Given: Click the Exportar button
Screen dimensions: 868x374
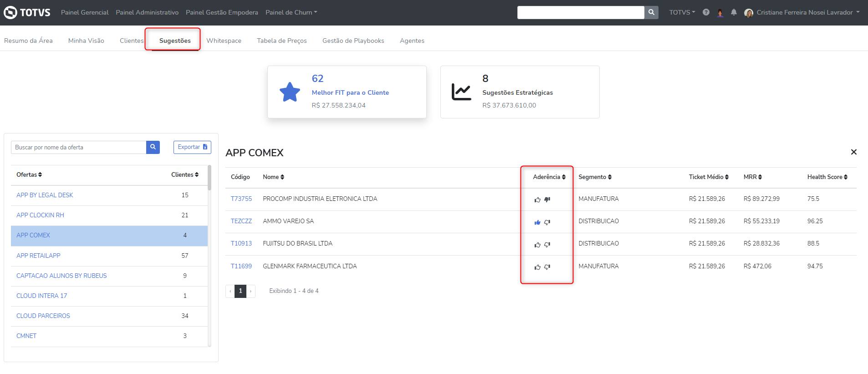Looking at the screenshot, I should (x=192, y=147).
